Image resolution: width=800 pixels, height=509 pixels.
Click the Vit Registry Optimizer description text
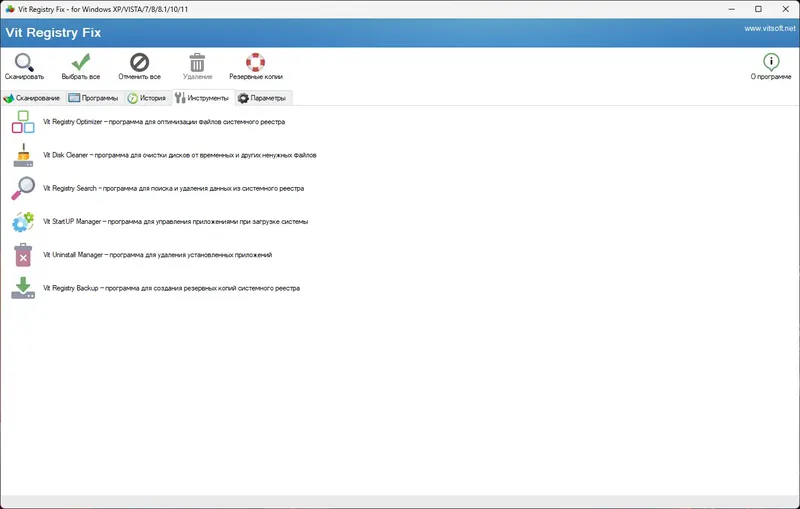coord(164,122)
